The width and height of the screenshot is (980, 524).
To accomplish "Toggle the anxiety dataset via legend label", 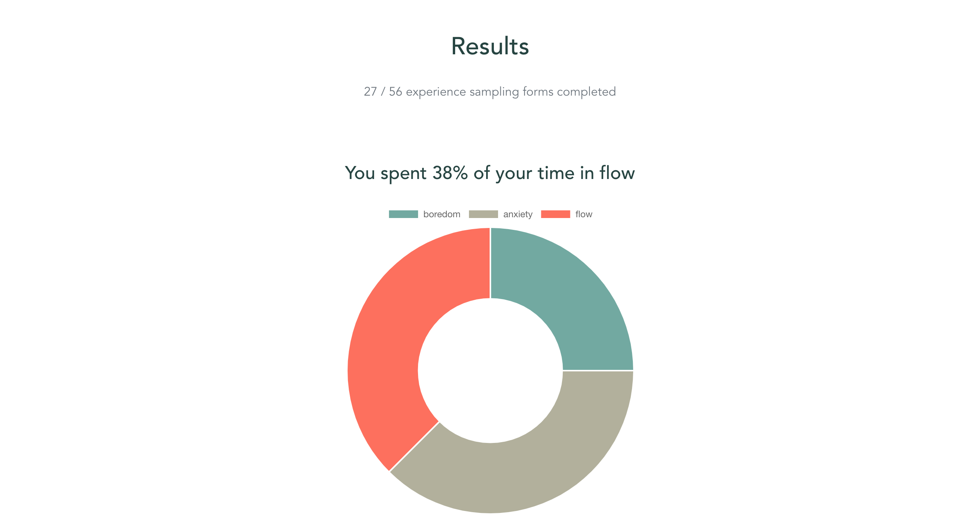I will [x=518, y=214].
